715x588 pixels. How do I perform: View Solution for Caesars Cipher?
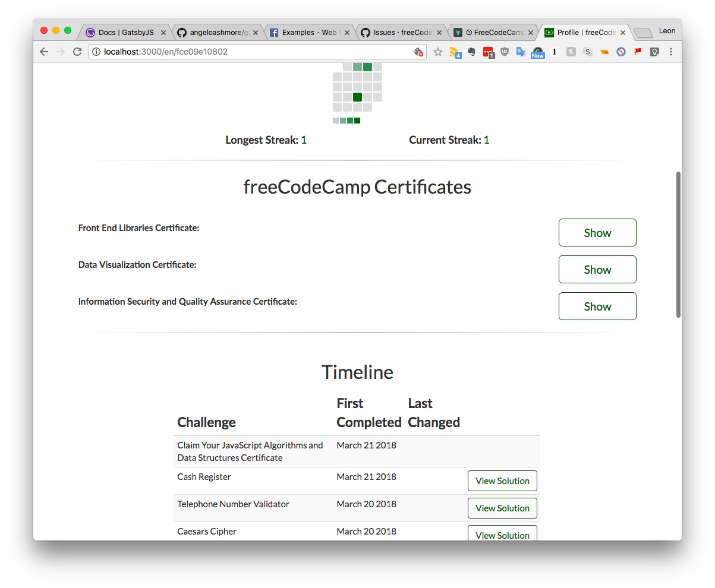click(502, 533)
